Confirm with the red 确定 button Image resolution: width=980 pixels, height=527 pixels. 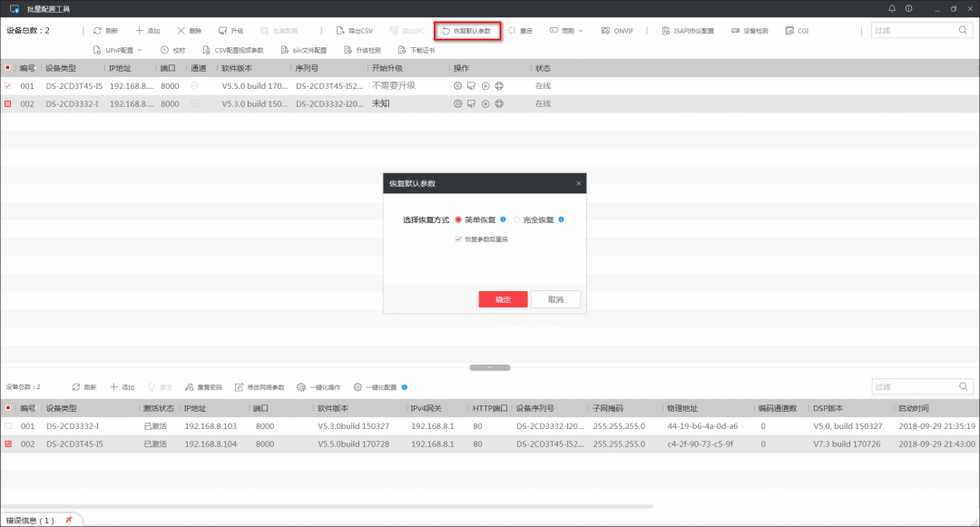coord(503,299)
